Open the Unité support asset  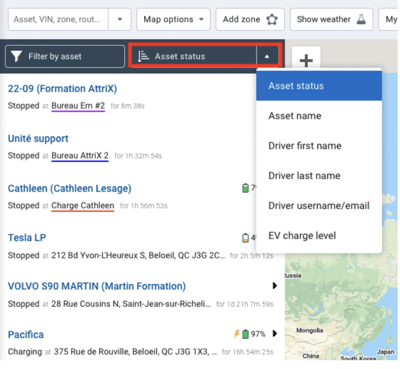pyautogui.click(x=38, y=138)
